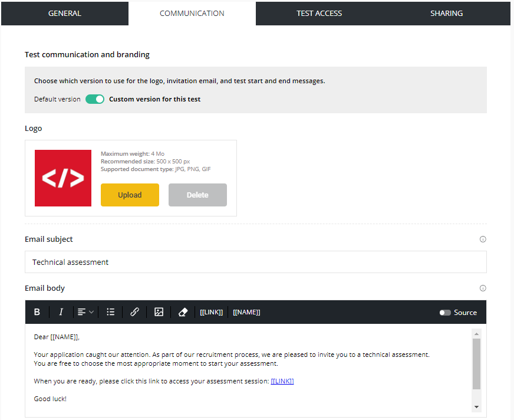Switch off custom version toggle

(95, 99)
